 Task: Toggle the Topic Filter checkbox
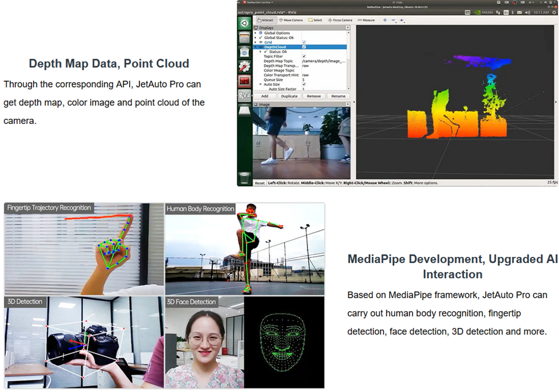pos(304,56)
